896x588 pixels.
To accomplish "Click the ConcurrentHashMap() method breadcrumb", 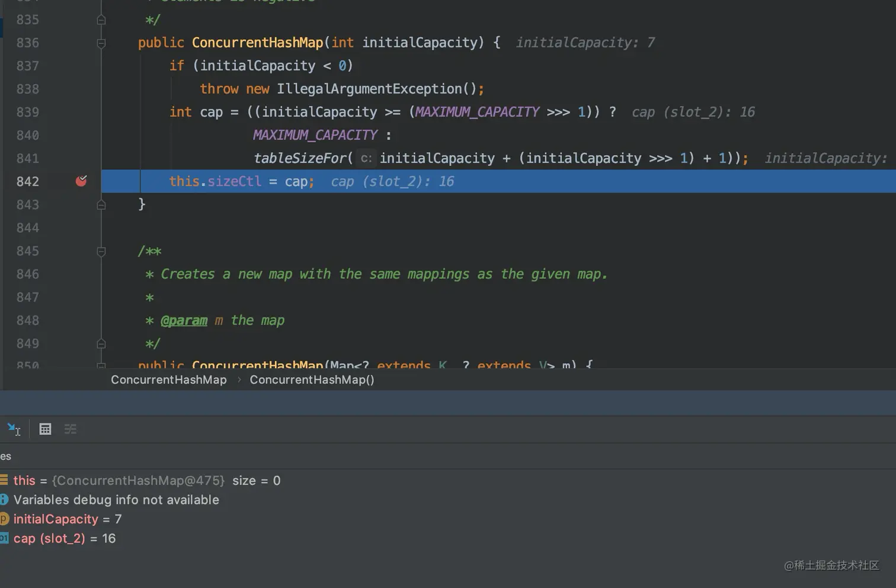I will 312,380.
